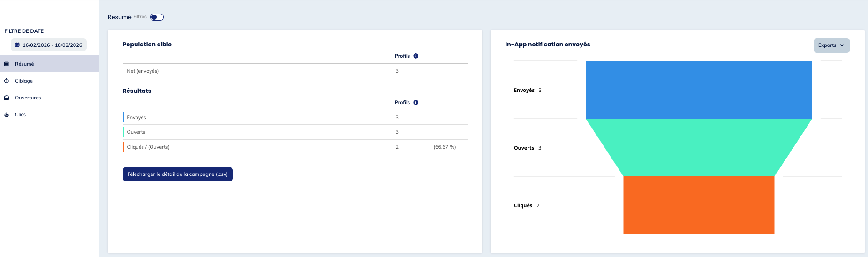The width and height of the screenshot is (868, 257).
Task: Click the Résumé list icon in sidebar
Action: tap(7, 64)
